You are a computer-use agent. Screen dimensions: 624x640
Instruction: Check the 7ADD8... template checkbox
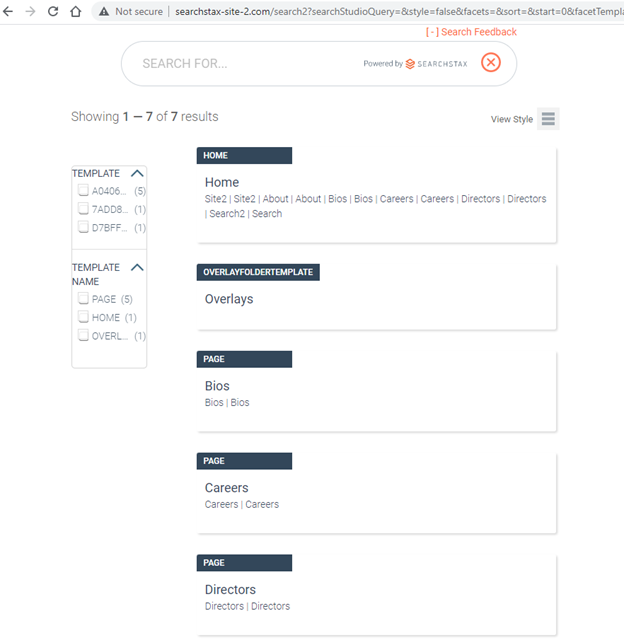pyautogui.click(x=83, y=209)
